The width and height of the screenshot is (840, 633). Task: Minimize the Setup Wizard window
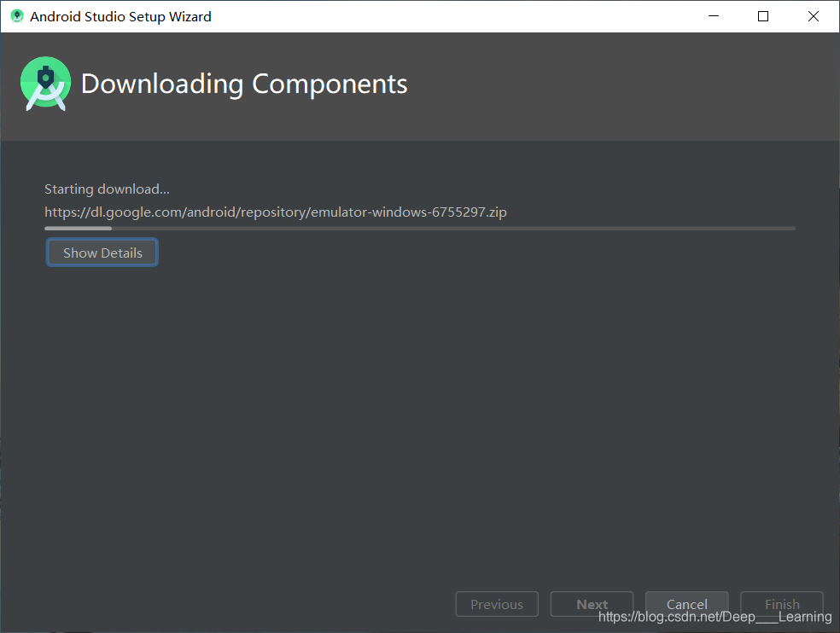pyautogui.click(x=714, y=16)
